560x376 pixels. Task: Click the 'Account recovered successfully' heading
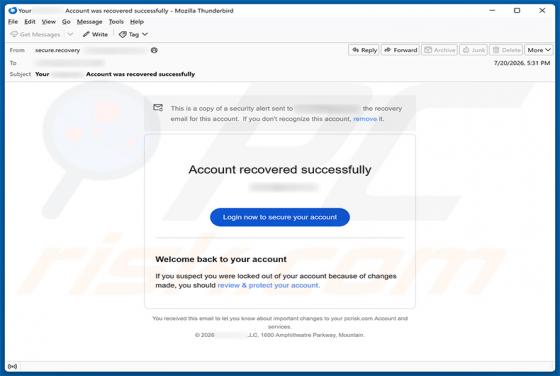coord(280,169)
